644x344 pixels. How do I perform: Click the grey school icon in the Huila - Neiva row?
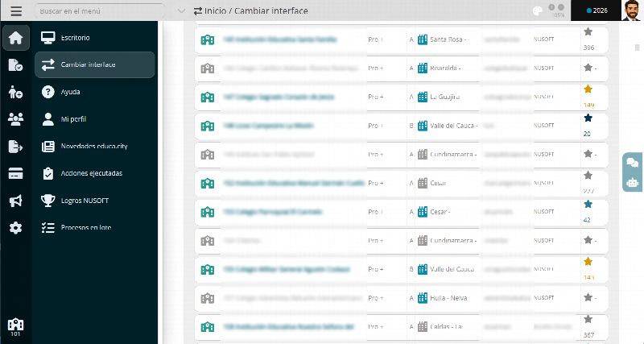208,298
